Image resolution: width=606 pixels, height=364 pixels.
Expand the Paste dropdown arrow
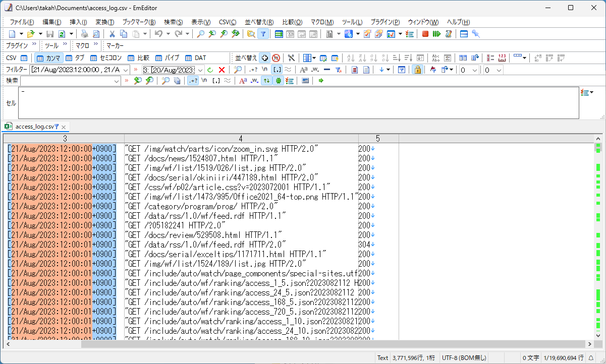pos(145,34)
